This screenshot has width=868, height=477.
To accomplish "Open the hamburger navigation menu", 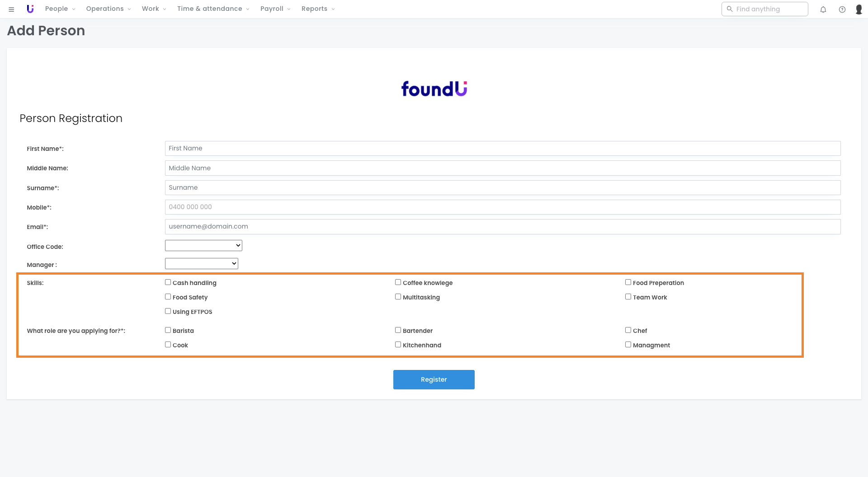I will tap(11, 9).
